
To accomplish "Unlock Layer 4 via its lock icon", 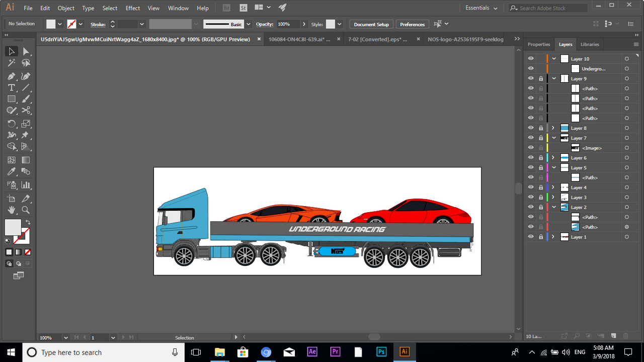I will (541, 188).
